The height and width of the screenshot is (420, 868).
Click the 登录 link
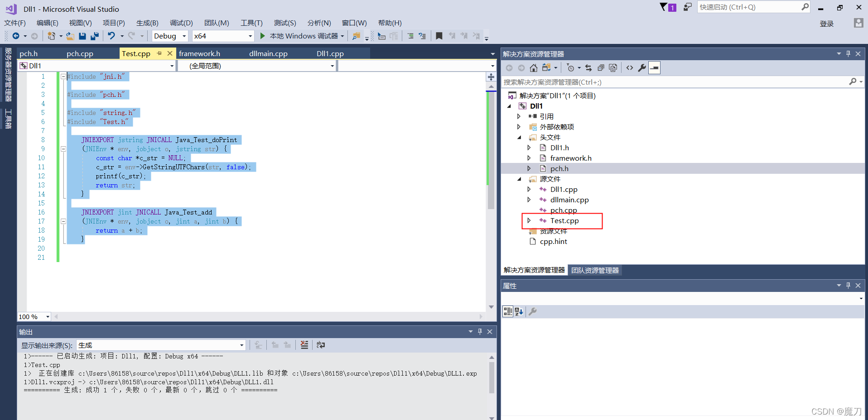(x=827, y=24)
